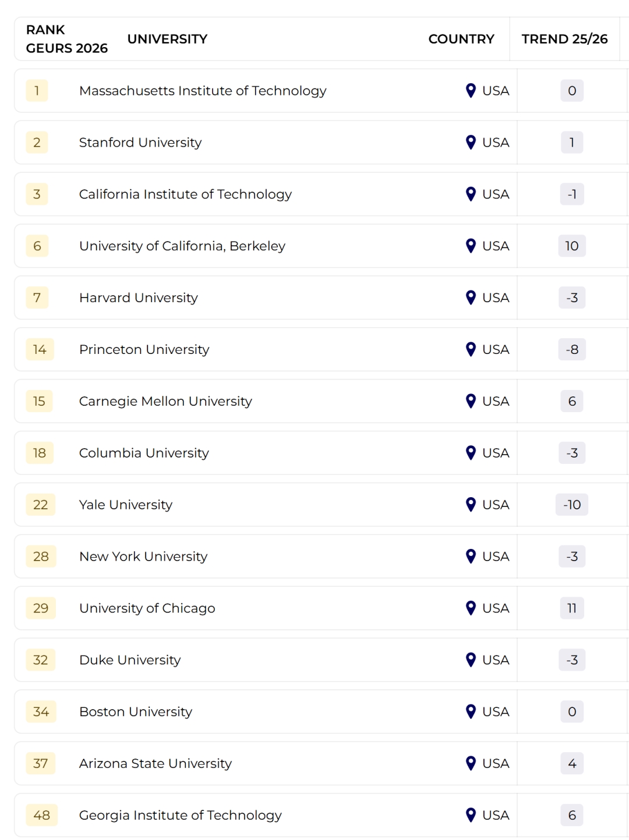The height and width of the screenshot is (840, 629).
Task: Click the location pin in Stanford University row
Action: point(471,143)
